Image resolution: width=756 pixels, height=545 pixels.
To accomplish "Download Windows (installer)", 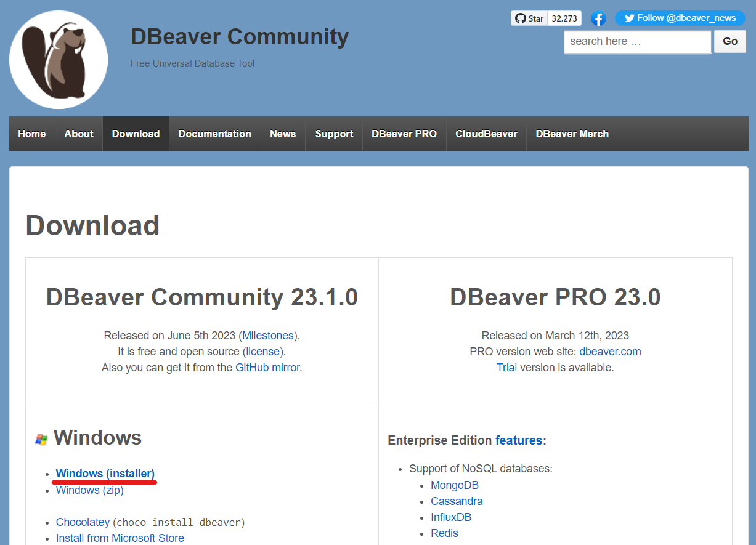I will pyautogui.click(x=105, y=474).
